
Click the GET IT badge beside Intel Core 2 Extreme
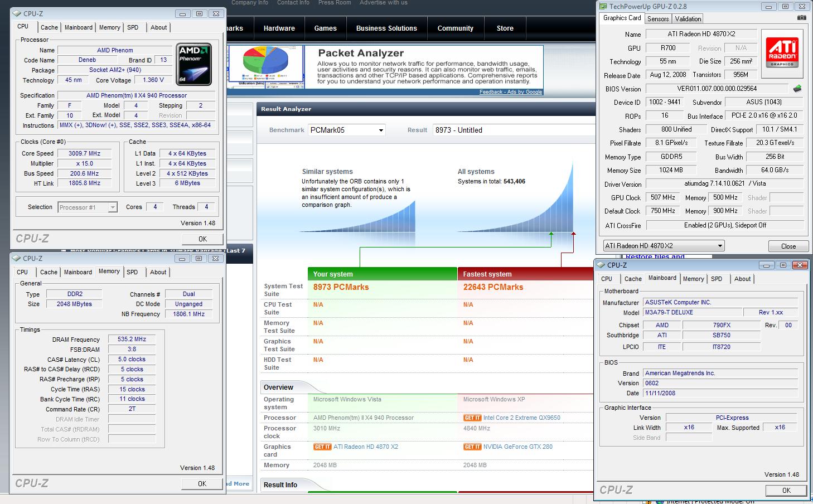(x=472, y=418)
